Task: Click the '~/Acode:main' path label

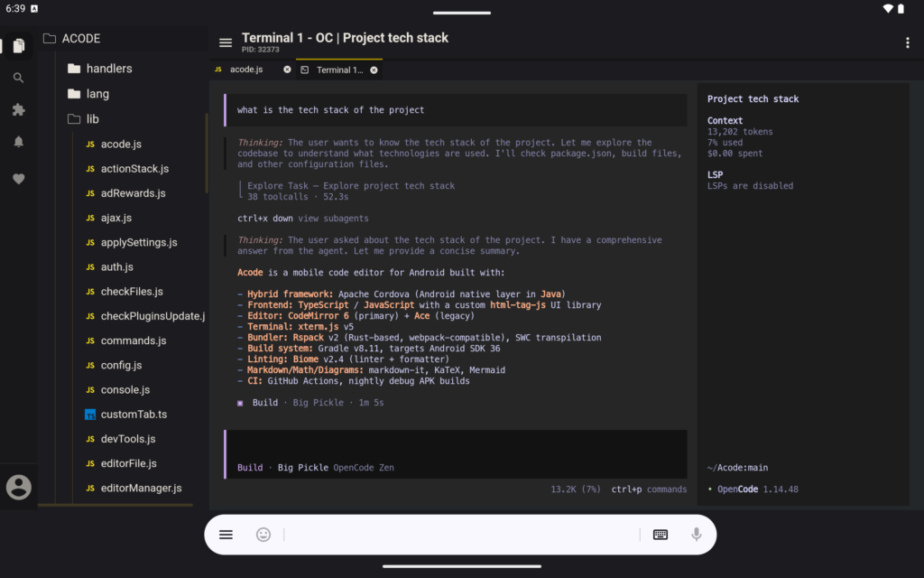Action: click(737, 468)
